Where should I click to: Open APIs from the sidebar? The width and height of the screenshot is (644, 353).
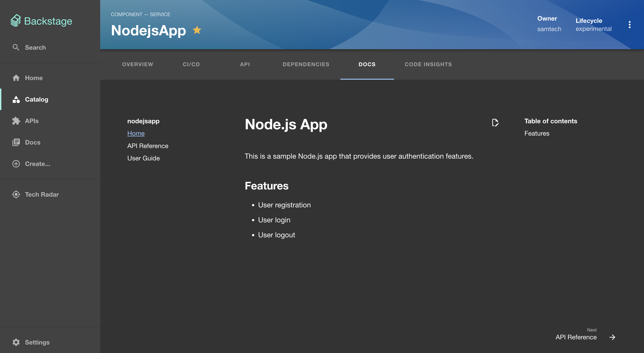tap(50, 121)
